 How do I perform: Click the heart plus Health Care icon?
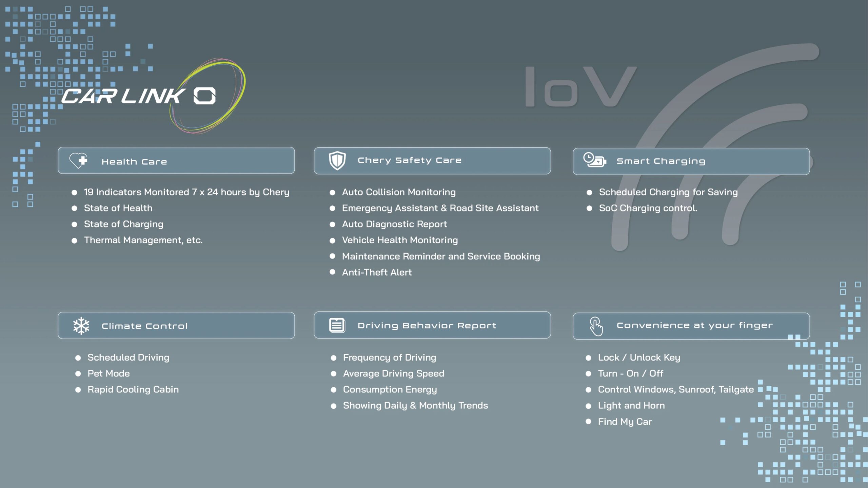[x=79, y=161]
